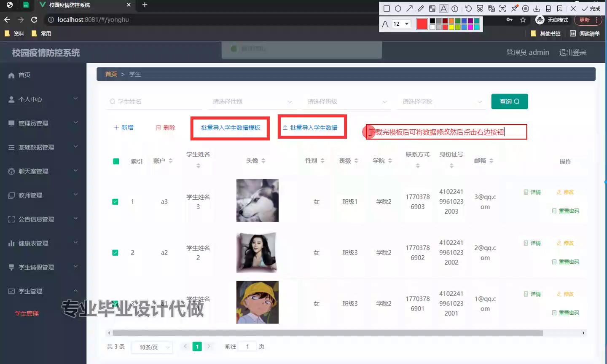Select the mosaic blur tool
This screenshot has width=607, height=364.
(x=432, y=8)
